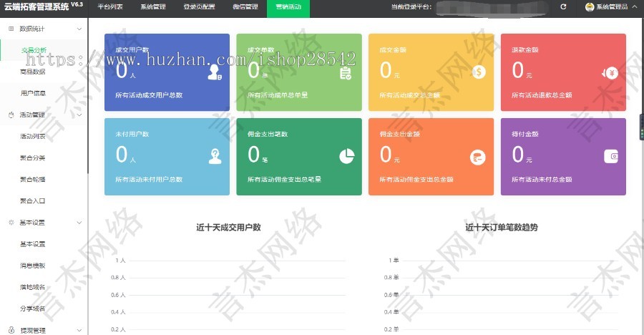644x335 pixels.
Task: Click the 所有活动成交总金额 caption
Action: (409, 95)
